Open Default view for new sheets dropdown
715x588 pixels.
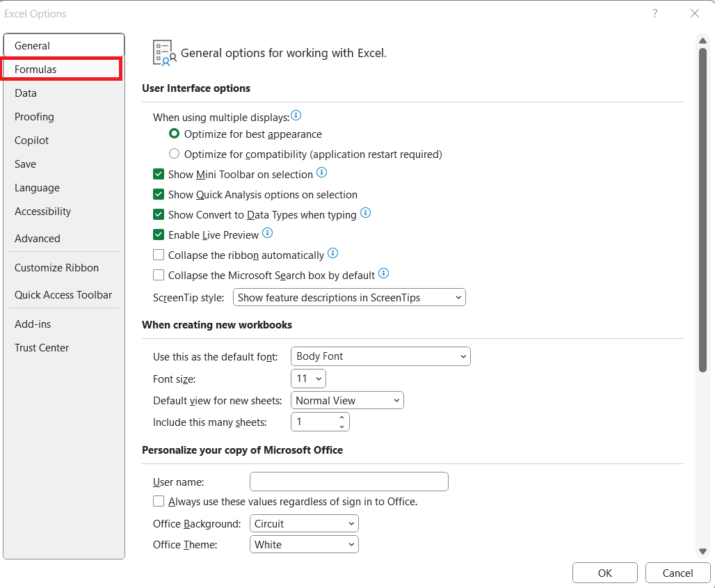tap(347, 401)
